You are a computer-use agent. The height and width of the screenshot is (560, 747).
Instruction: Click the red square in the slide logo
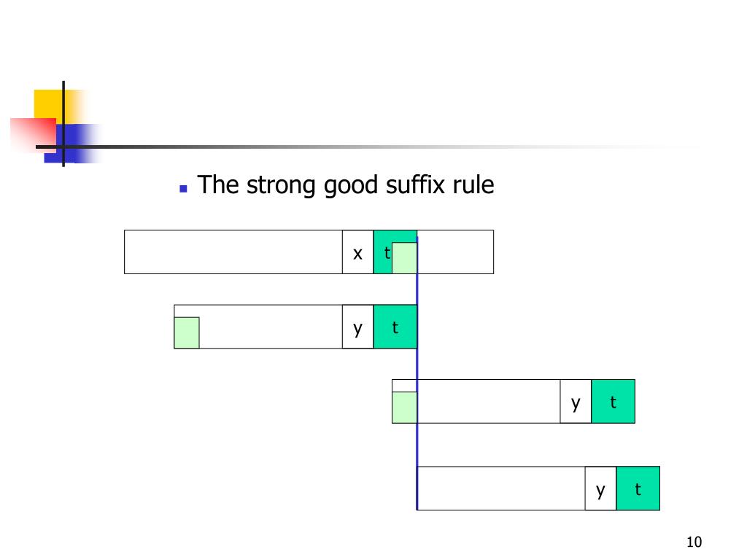point(33,134)
